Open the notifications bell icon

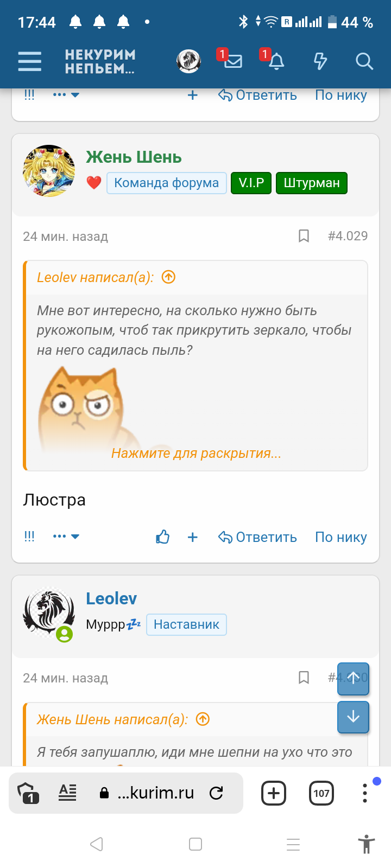click(276, 61)
